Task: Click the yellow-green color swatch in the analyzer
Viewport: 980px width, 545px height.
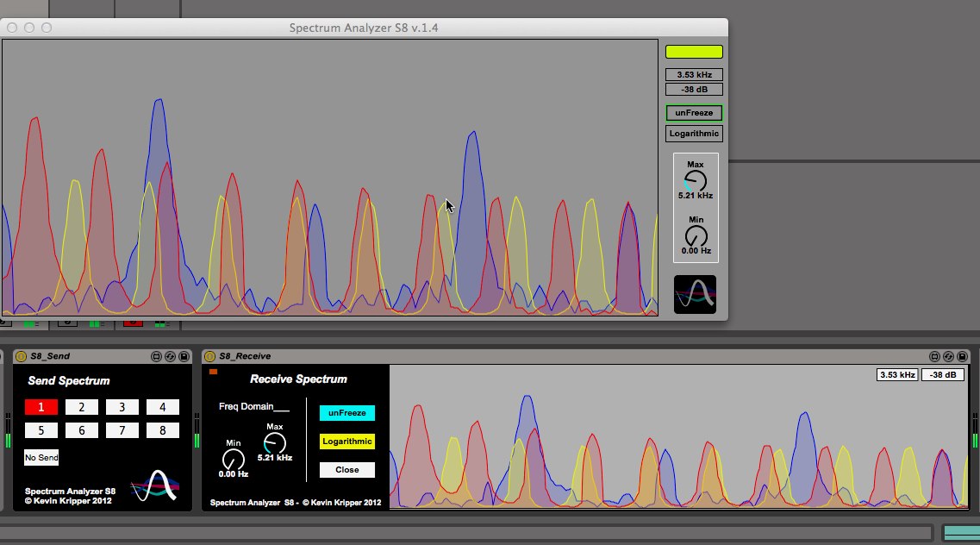Action: pos(694,51)
